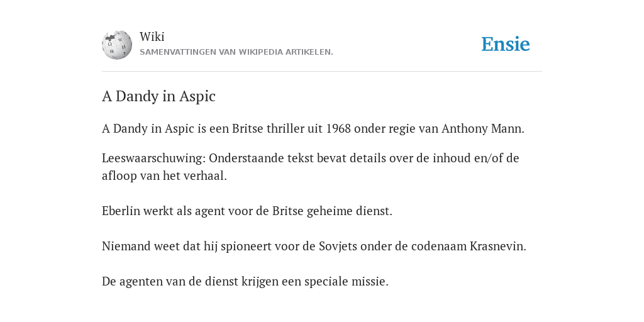Click the 'Samenvattingen van Wikipedia artikelen' subtitle
The image size is (644, 322).
236,52
